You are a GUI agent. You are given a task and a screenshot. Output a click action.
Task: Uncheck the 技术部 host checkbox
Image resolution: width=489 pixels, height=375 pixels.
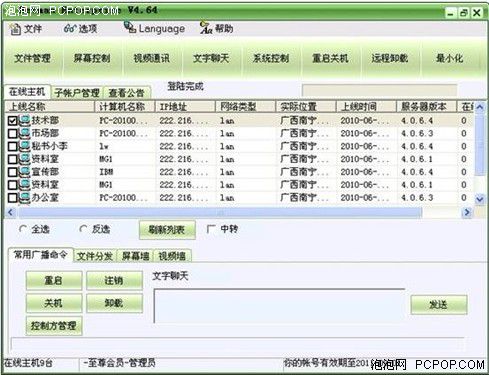pyautogui.click(x=12, y=120)
